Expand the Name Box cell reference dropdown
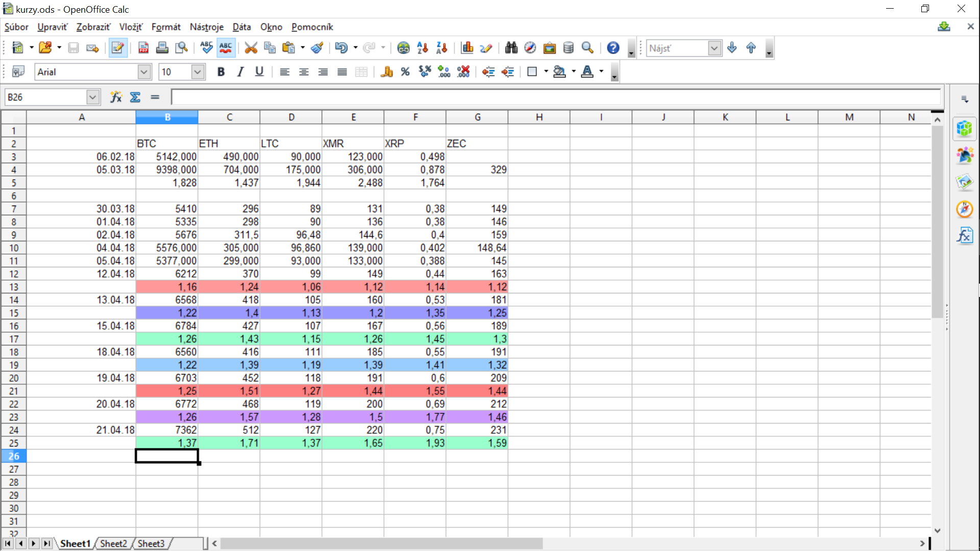 point(92,97)
